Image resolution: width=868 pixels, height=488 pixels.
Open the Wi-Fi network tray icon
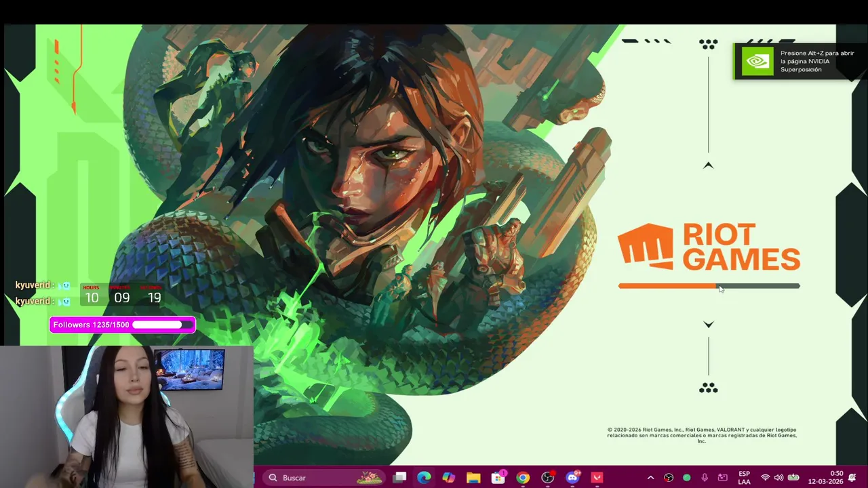pos(765,478)
